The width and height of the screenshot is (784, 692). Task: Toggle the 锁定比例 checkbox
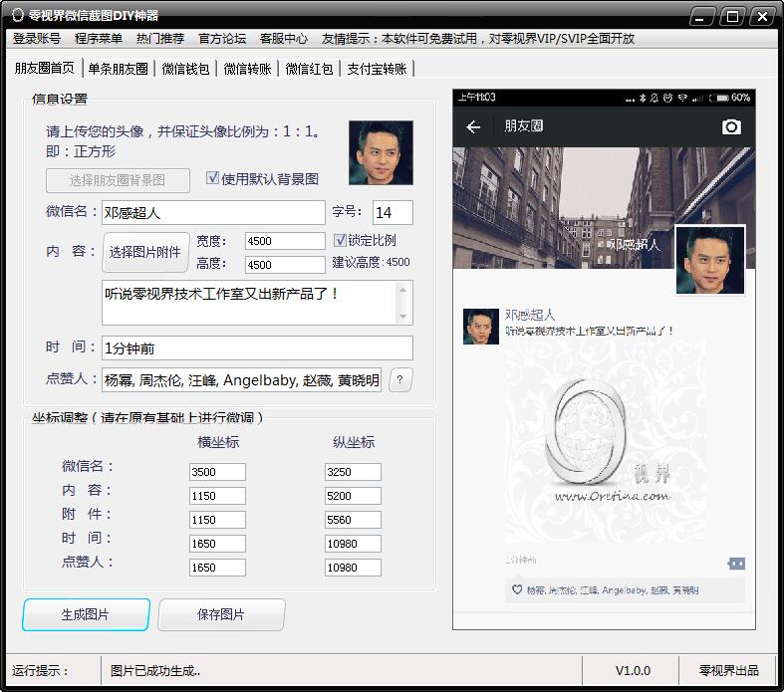[340, 240]
